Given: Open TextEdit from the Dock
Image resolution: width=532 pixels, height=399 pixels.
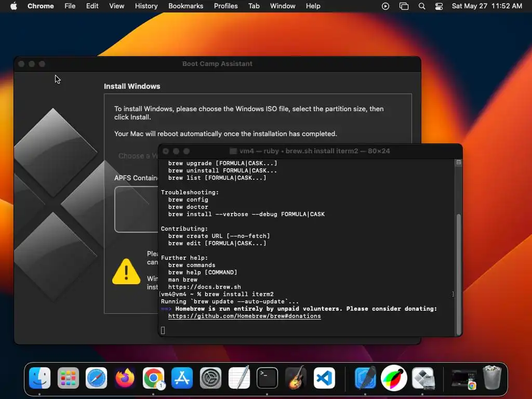Looking at the screenshot, I should pos(239,378).
